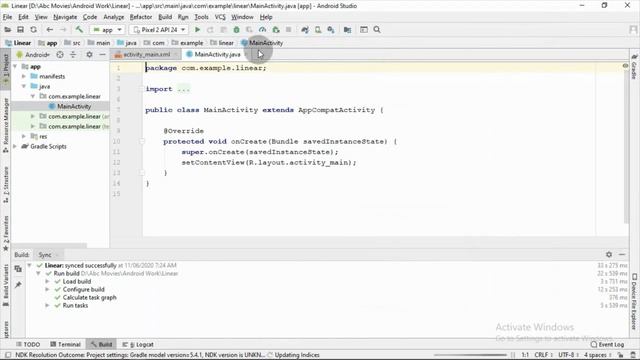This screenshot has height=360, width=640.
Task: Run the app with the green play icon
Action: click(197, 30)
